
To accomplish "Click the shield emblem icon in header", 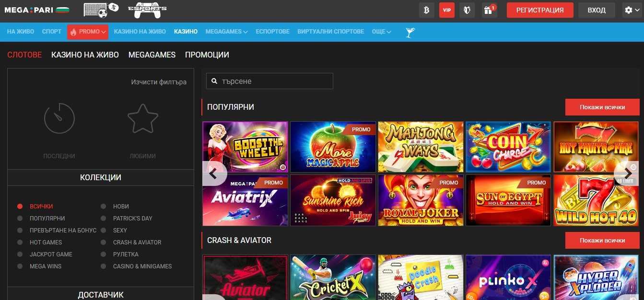I will point(468,10).
